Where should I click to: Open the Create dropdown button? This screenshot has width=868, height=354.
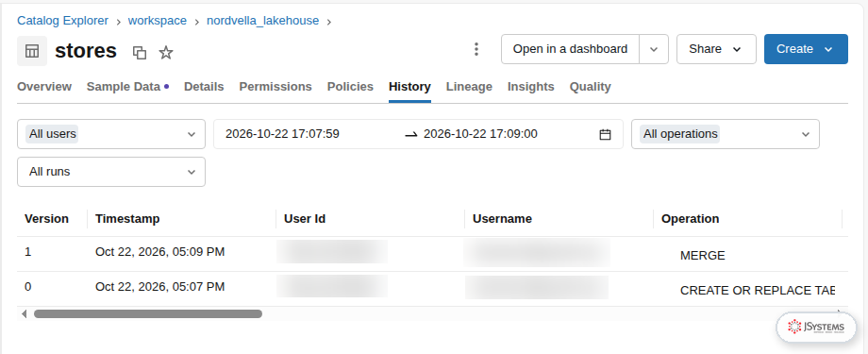806,49
